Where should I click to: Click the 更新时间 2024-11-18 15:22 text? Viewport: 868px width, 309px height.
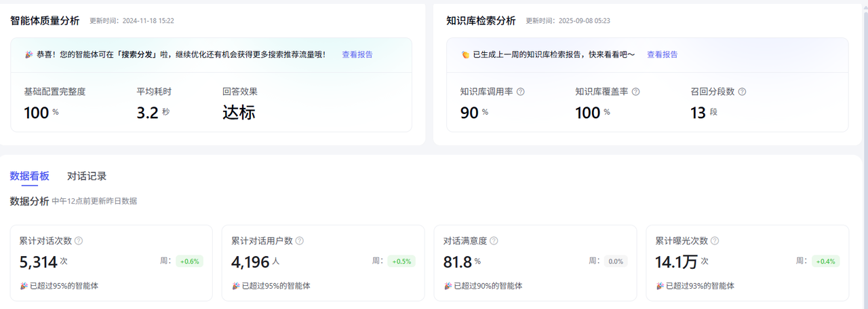pyautogui.click(x=132, y=20)
